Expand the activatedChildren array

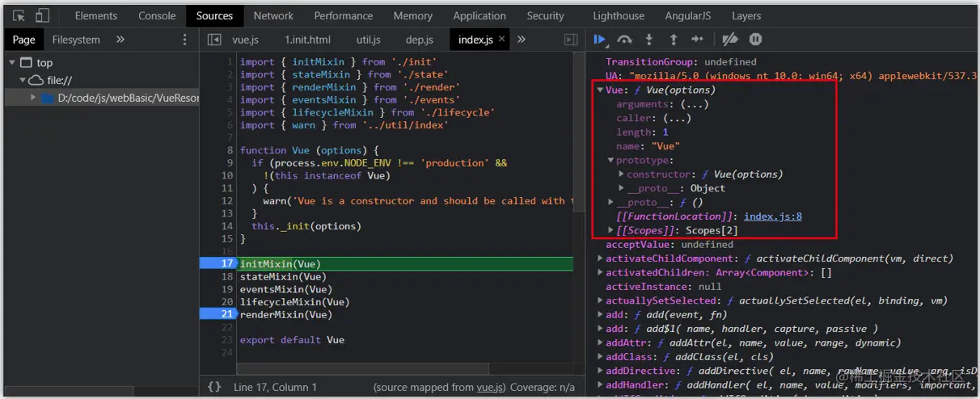point(600,273)
